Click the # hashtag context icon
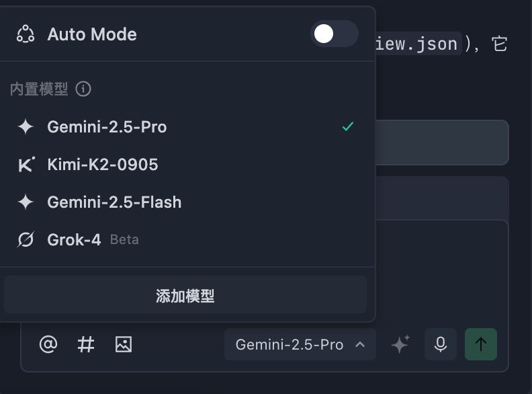The height and width of the screenshot is (394, 532). click(x=86, y=345)
